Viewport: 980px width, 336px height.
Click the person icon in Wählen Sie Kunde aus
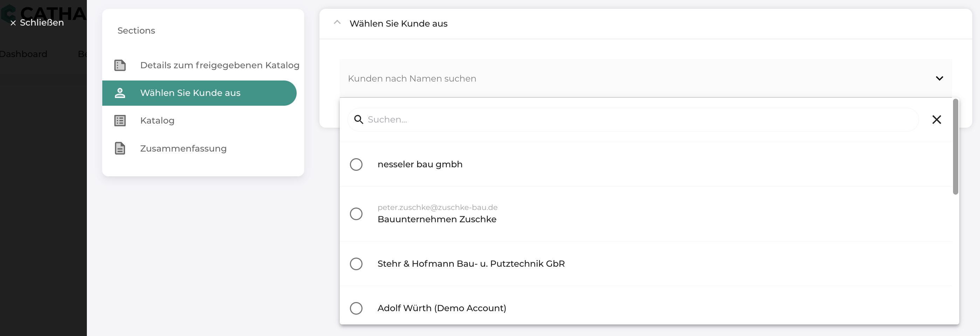pos(120,93)
